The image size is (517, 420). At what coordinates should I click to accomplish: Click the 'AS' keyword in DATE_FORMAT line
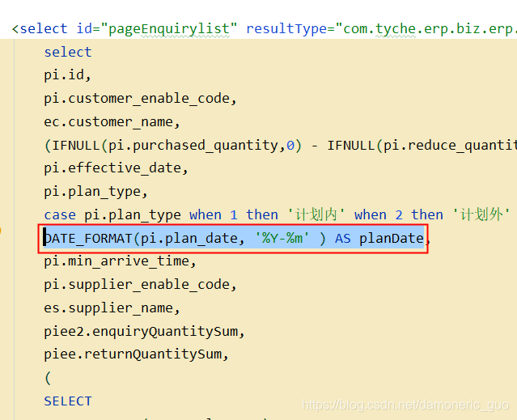pos(343,239)
